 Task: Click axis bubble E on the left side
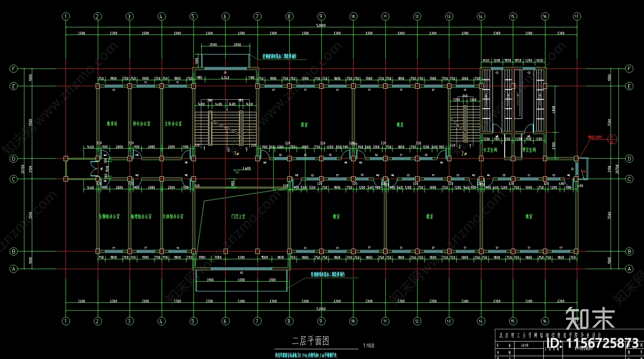13,86
